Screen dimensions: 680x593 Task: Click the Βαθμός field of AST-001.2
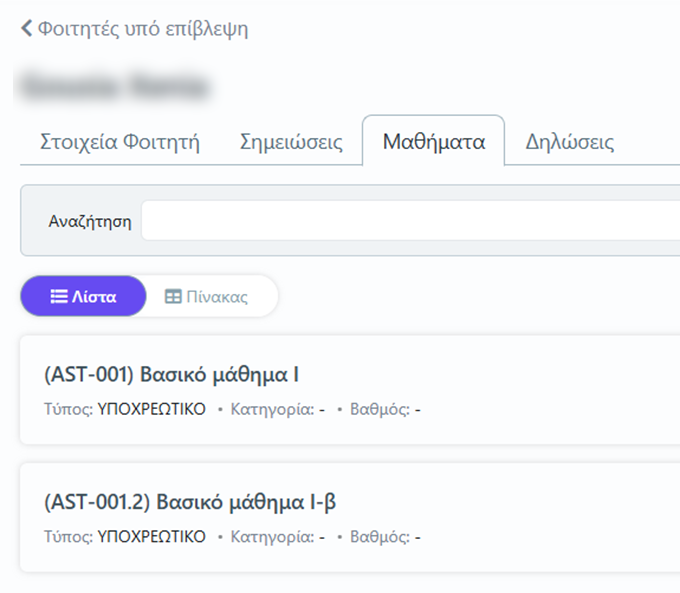[x=384, y=537]
